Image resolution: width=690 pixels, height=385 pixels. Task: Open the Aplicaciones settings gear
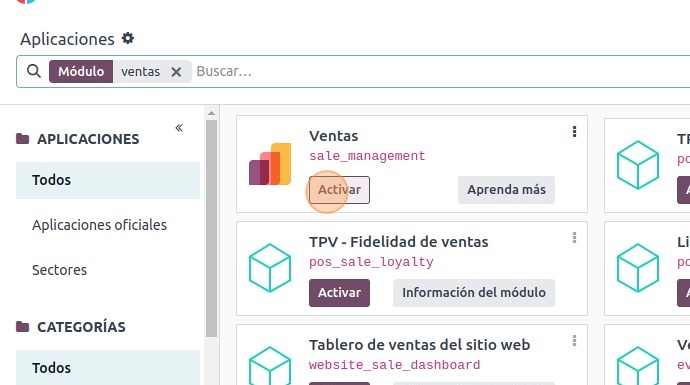click(x=128, y=38)
